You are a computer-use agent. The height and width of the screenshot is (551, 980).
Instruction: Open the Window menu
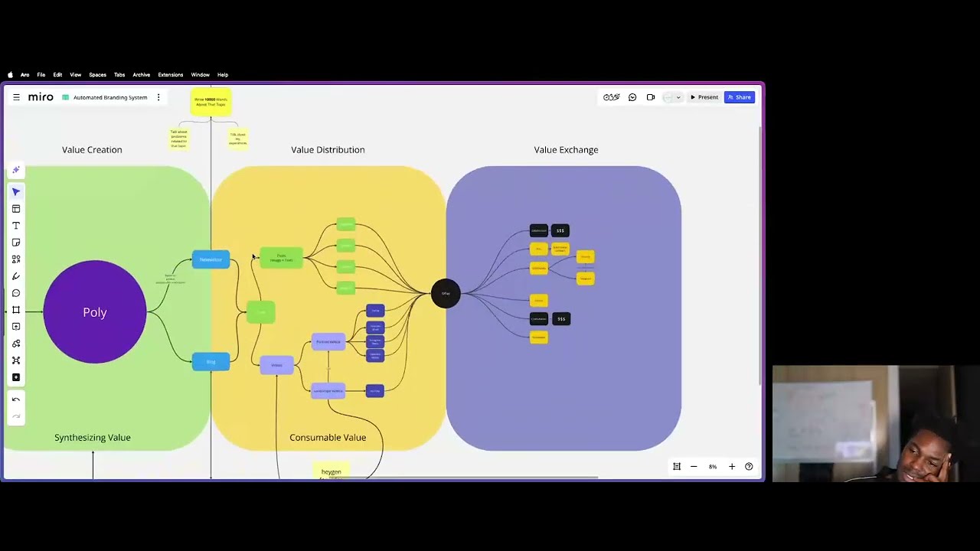pos(201,75)
